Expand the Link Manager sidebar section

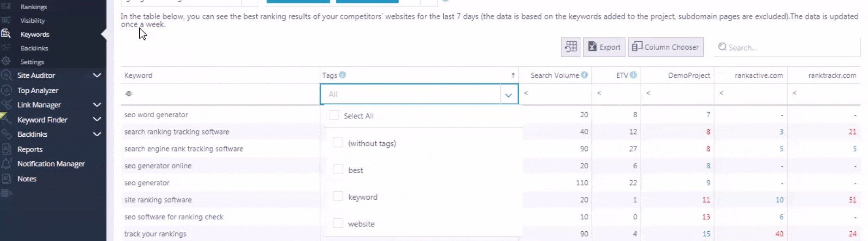97,105
